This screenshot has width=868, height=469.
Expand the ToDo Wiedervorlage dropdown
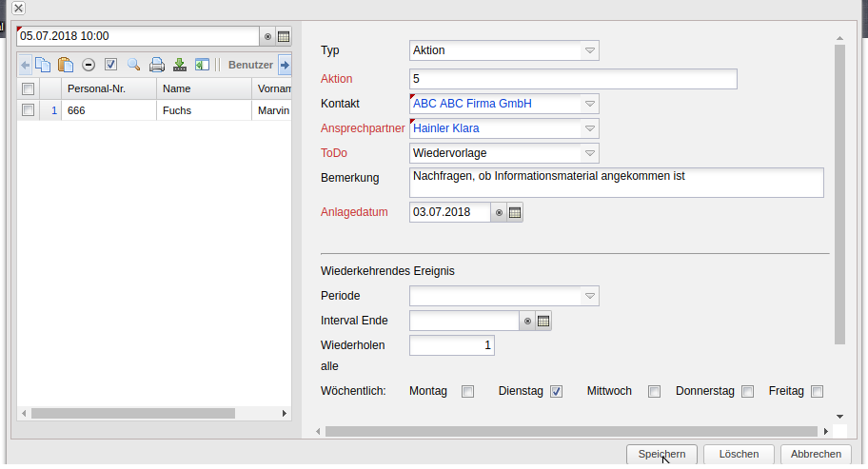click(589, 153)
